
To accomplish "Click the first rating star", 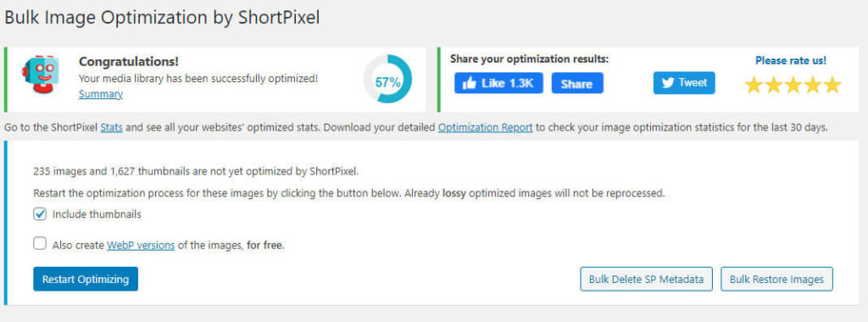I will [x=754, y=86].
